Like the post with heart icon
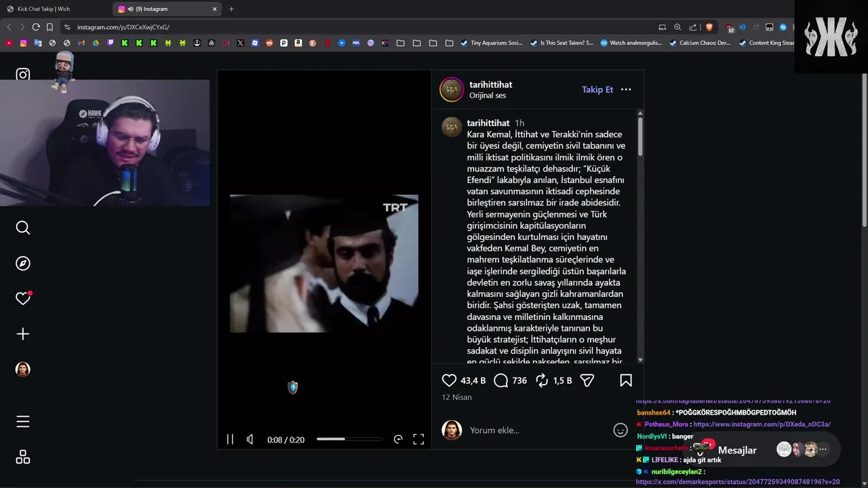868x488 pixels. click(x=449, y=380)
